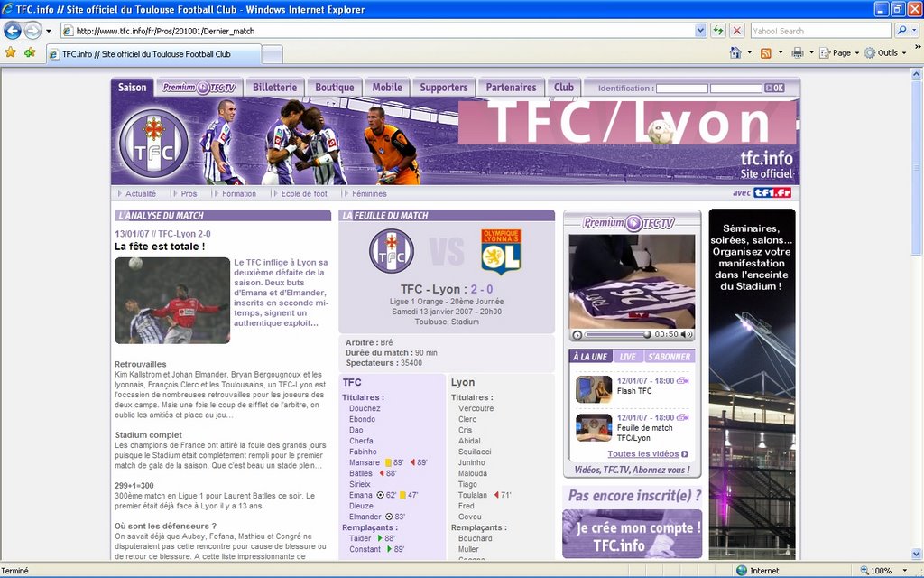Click the Add to Favorites star-plus icon
Screen dimensions: 924x578
coord(30,52)
